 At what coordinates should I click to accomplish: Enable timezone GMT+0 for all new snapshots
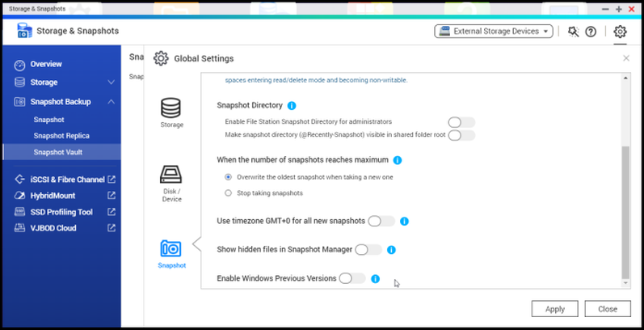(x=381, y=221)
